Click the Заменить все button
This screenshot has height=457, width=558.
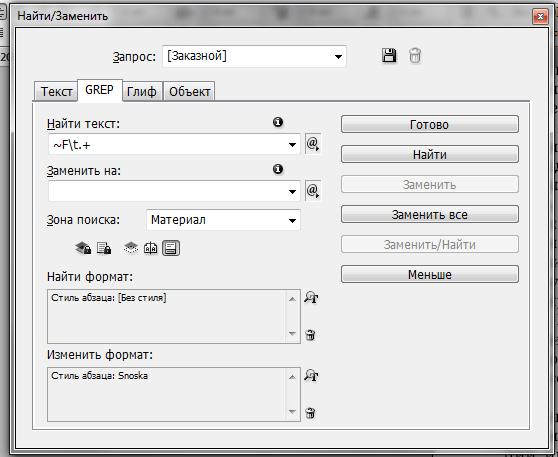430,215
